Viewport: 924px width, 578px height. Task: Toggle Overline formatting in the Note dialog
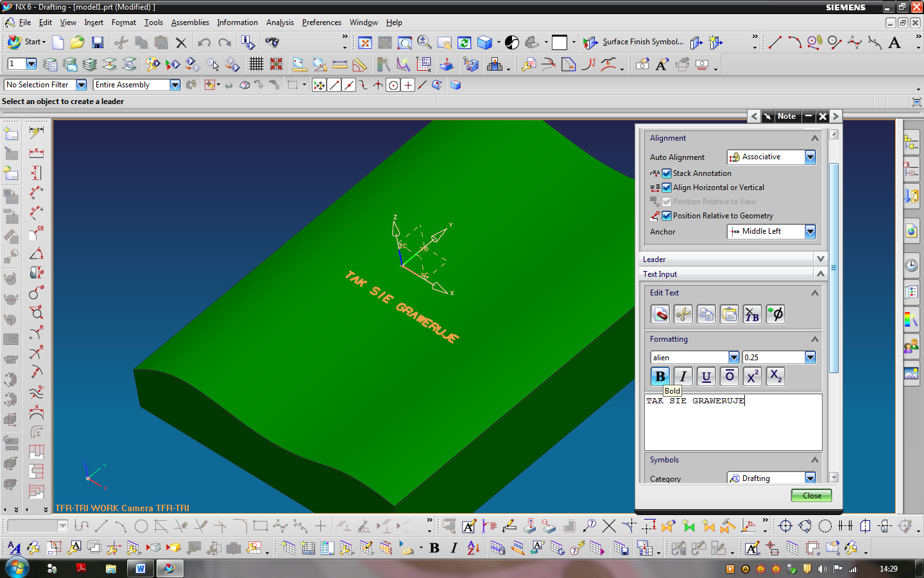[730, 376]
